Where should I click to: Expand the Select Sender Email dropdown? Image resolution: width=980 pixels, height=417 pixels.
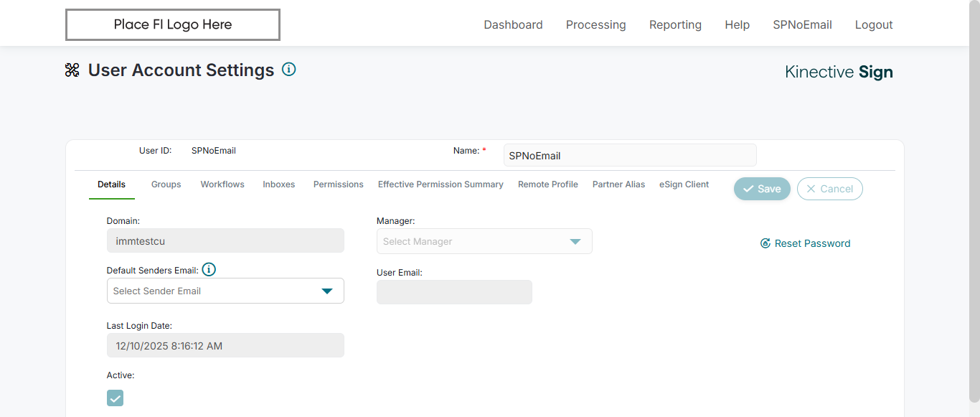coord(225,291)
